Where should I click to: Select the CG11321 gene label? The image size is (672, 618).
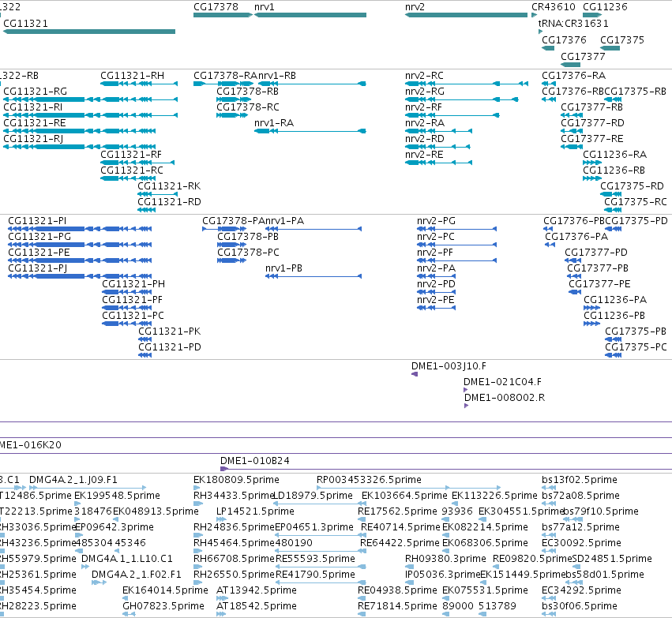point(26,24)
